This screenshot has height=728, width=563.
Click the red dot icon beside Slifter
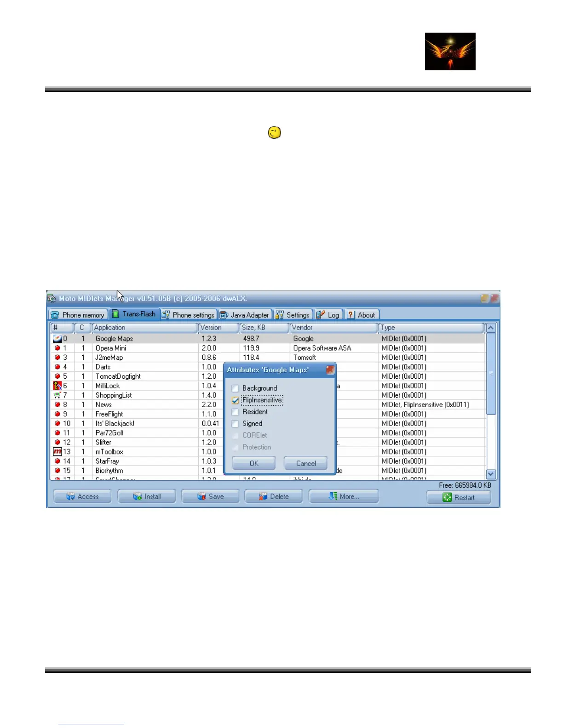pos(57,442)
